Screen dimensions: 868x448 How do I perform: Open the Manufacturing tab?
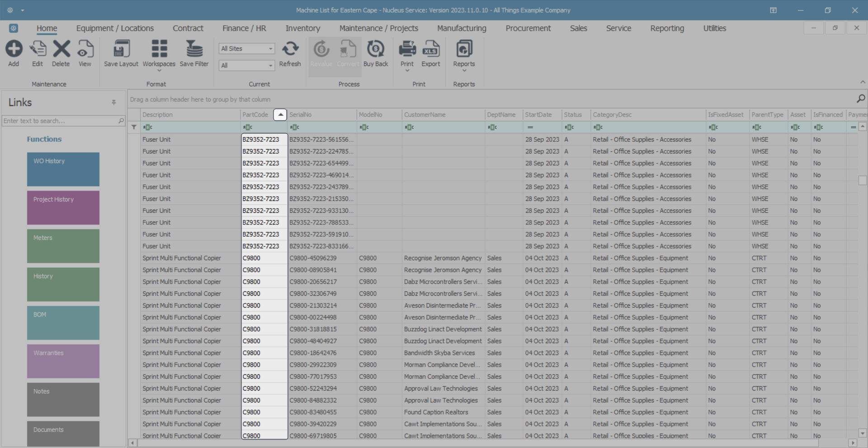462,28
